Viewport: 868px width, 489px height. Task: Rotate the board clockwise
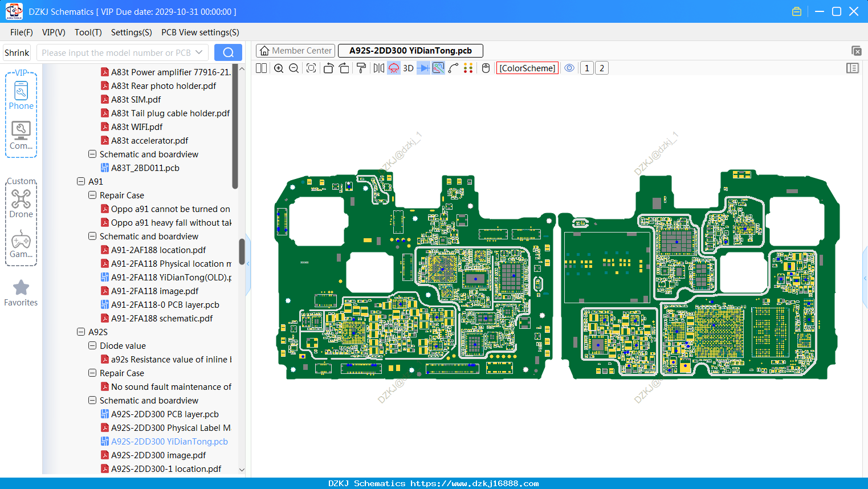pyautogui.click(x=344, y=68)
